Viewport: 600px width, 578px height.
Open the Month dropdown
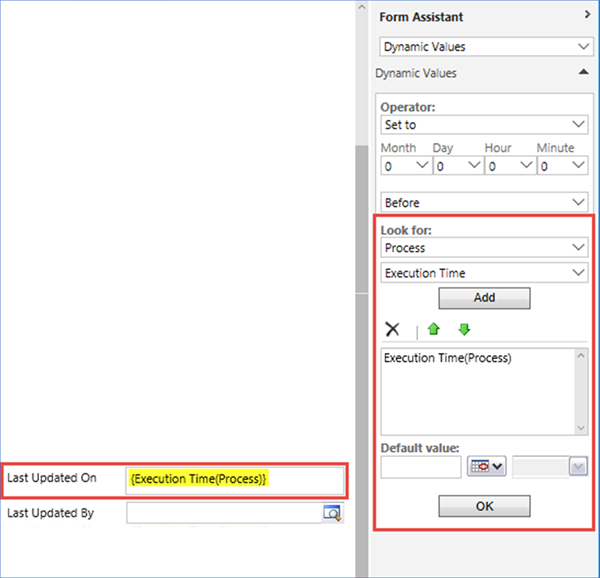click(404, 167)
